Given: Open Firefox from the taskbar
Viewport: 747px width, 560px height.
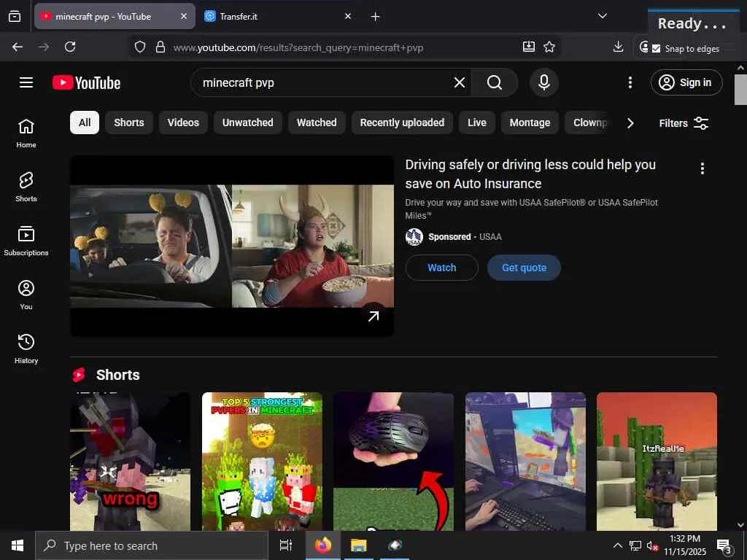Looking at the screenshot, I should click(x=323, y=545).
